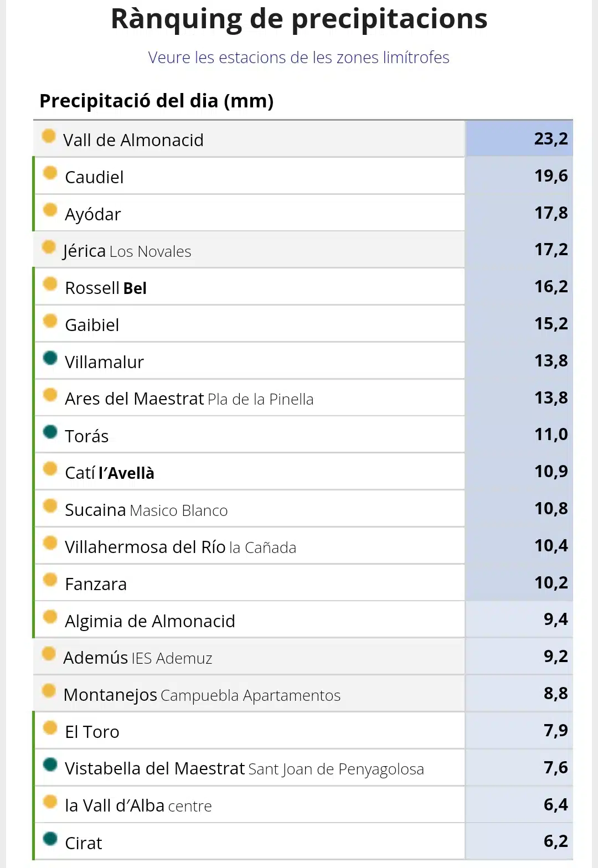Click the green dot beside Vistabella del Maestrat
Image resolution: width=598 pixels, height=868 pixels.
click(50, 764)
